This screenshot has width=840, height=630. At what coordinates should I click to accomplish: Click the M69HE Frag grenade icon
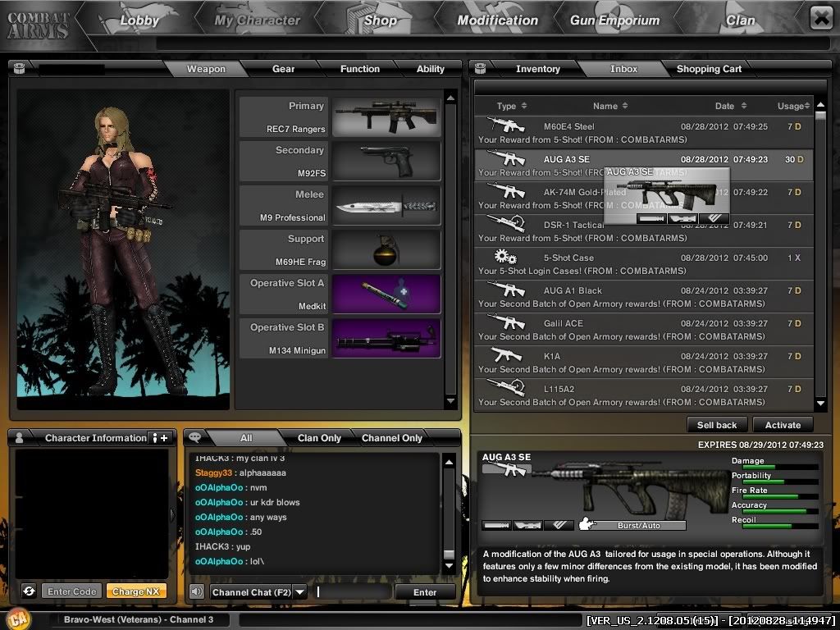[x=386, y=250]
